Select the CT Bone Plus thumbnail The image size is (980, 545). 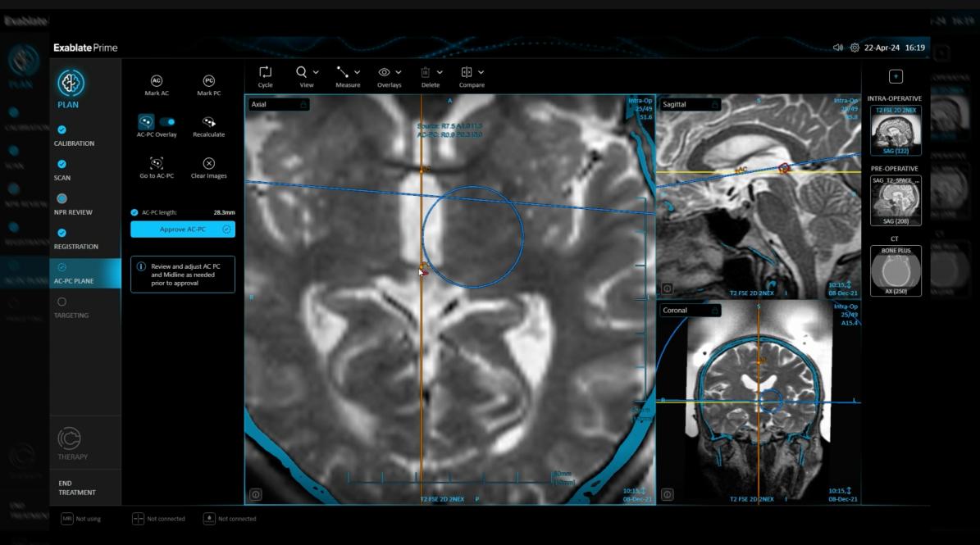click(x=895, y=270)
